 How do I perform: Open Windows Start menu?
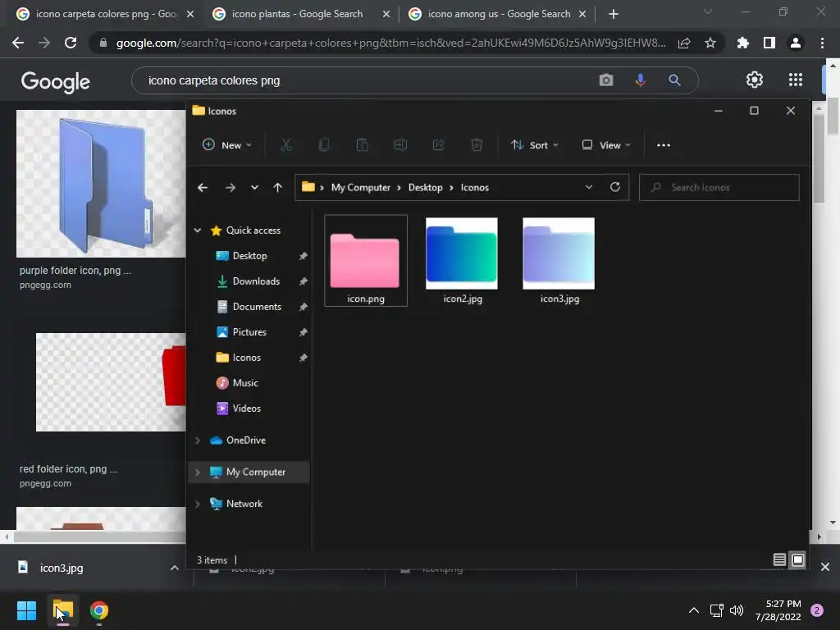click(x=26, y=610)
